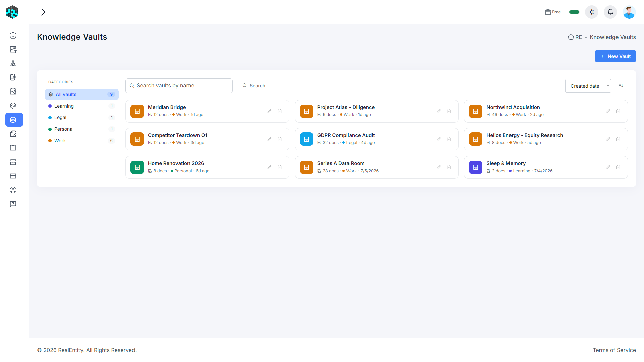Toggle sort order direction icon

[621, 86]
